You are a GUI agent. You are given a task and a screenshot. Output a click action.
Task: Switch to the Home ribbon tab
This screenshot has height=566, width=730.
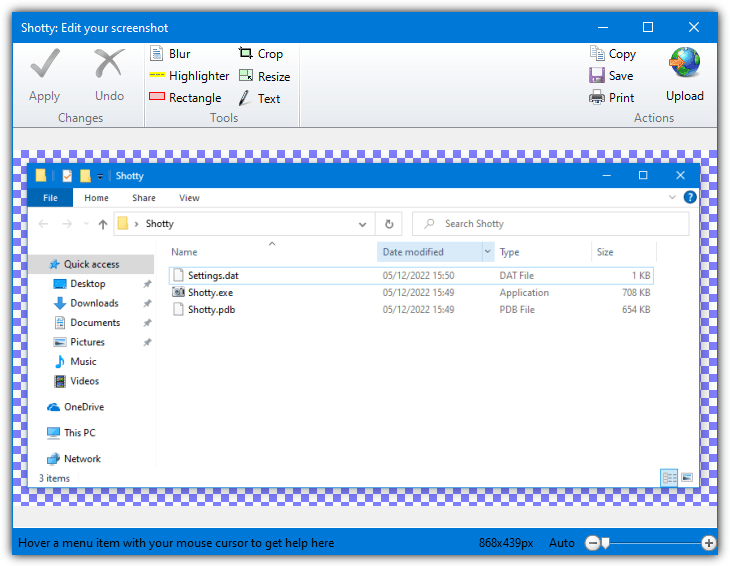pyautogui.click(x=96, y=198)
